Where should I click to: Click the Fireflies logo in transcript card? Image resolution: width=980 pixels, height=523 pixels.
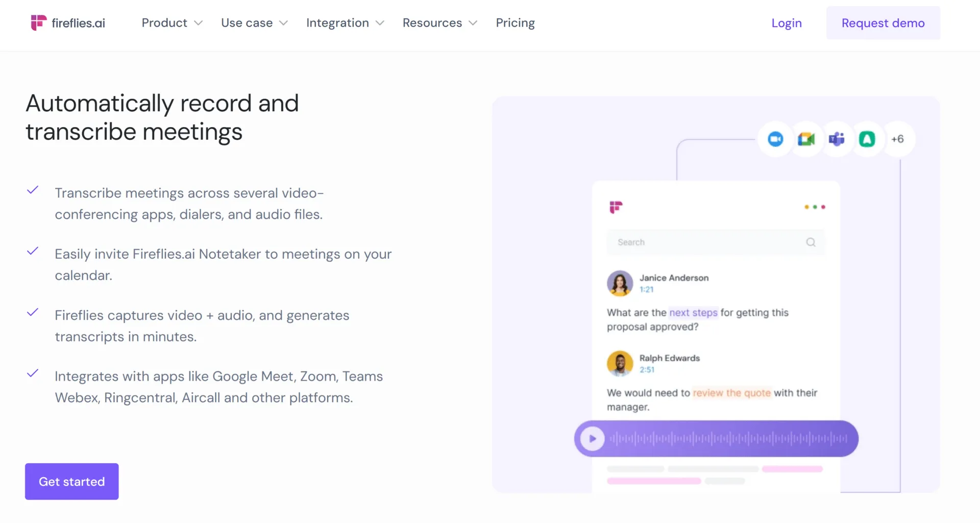click(616, 207)
